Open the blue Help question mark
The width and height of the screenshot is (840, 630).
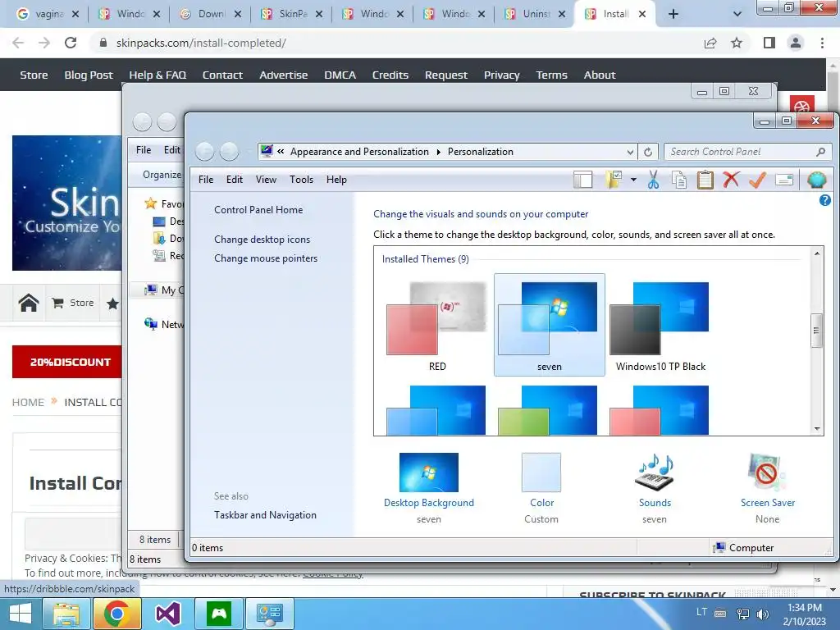[824, 200]
